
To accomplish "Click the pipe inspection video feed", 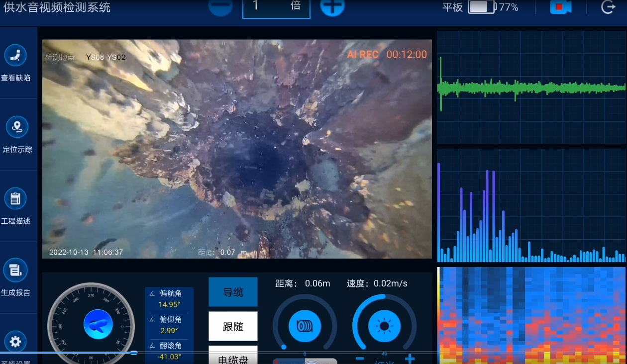I will pyautogui.click(x=237, y=149).
